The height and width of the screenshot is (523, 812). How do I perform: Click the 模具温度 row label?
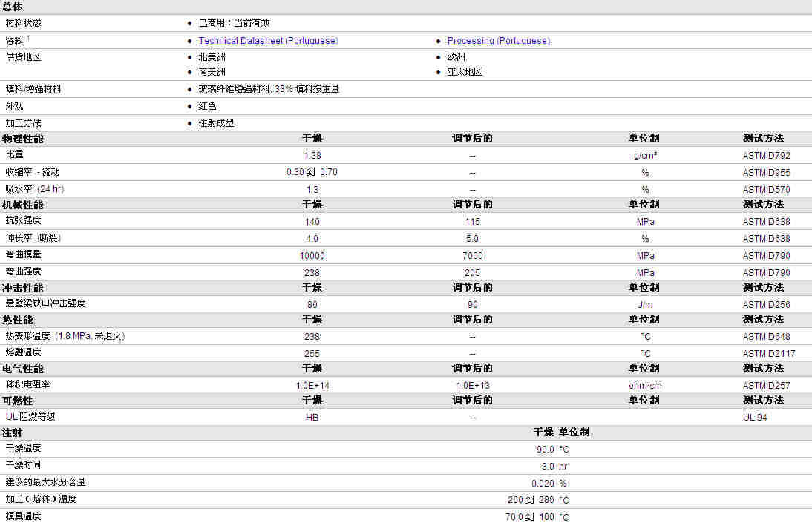24,516
